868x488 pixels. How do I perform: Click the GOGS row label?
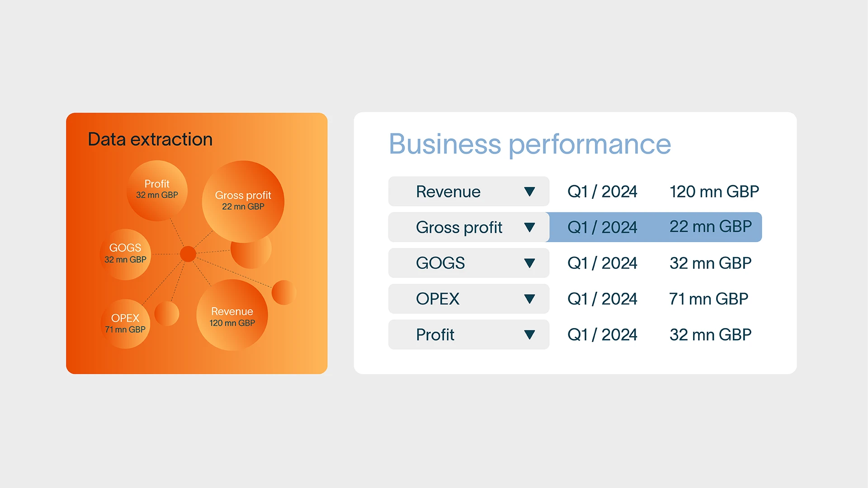440,263
